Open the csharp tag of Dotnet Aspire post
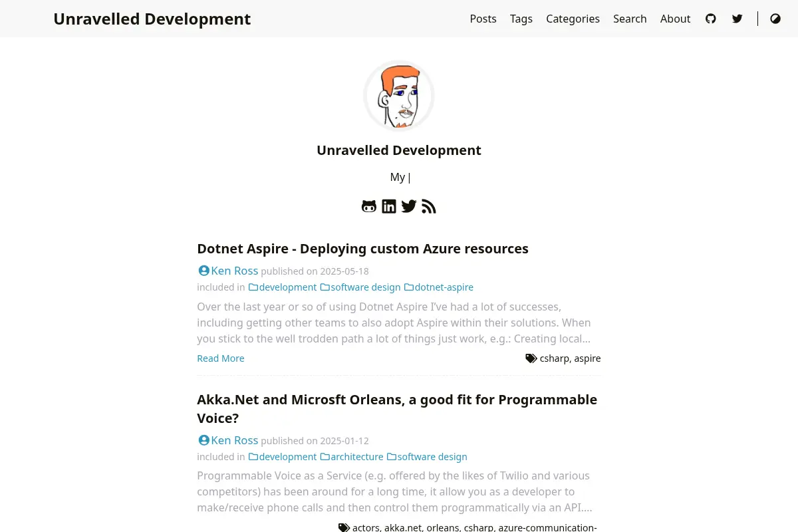This screenshot has width=798, height=532. pyautogui.click(x=555, y=358)
